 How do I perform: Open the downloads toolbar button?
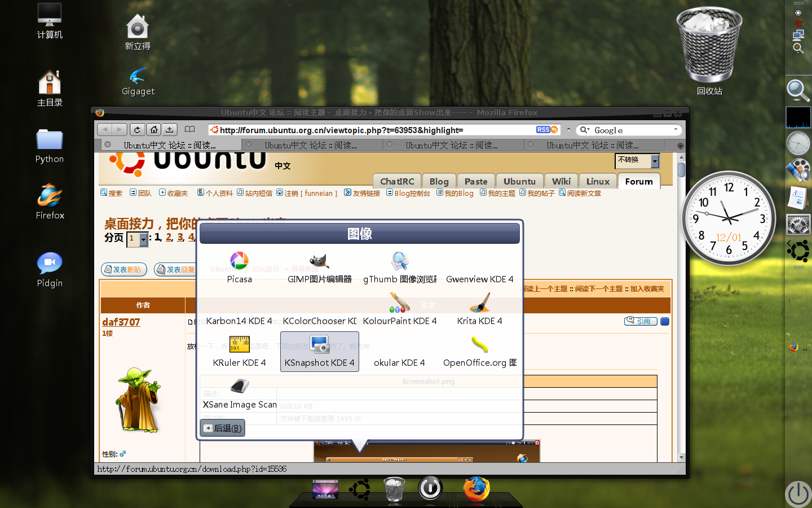(170, 130)
